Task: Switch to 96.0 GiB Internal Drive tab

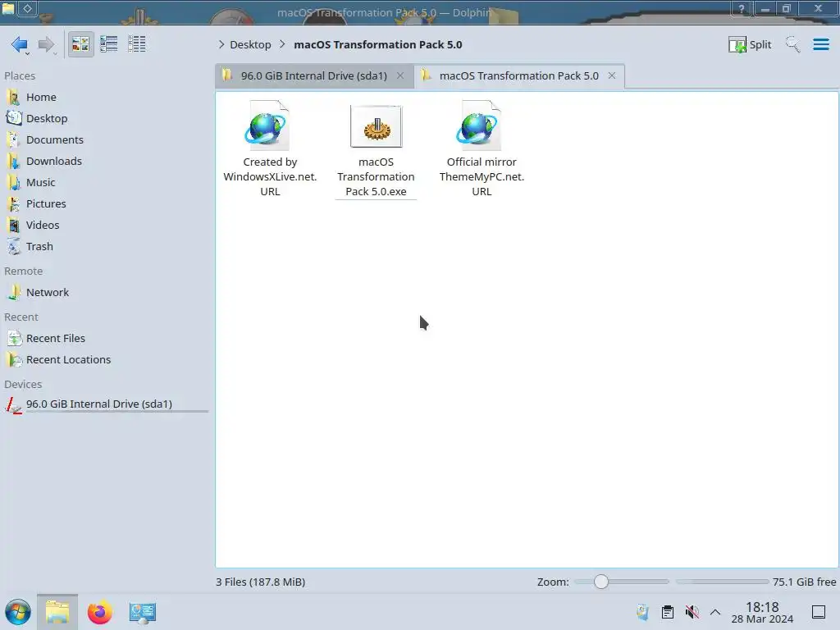Action: click(314, 75)
